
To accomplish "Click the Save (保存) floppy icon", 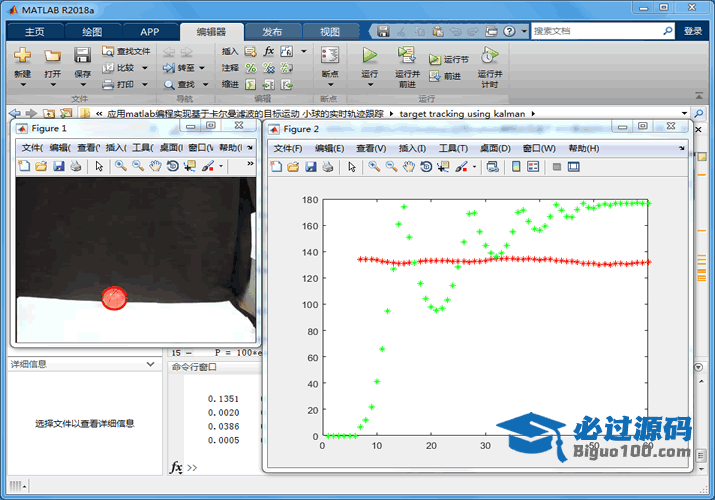I will click(83, 55).
